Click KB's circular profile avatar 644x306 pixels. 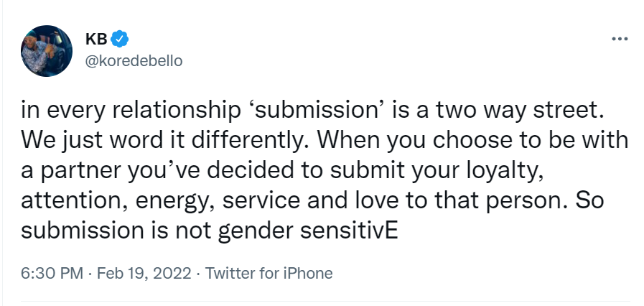point(47,51)
